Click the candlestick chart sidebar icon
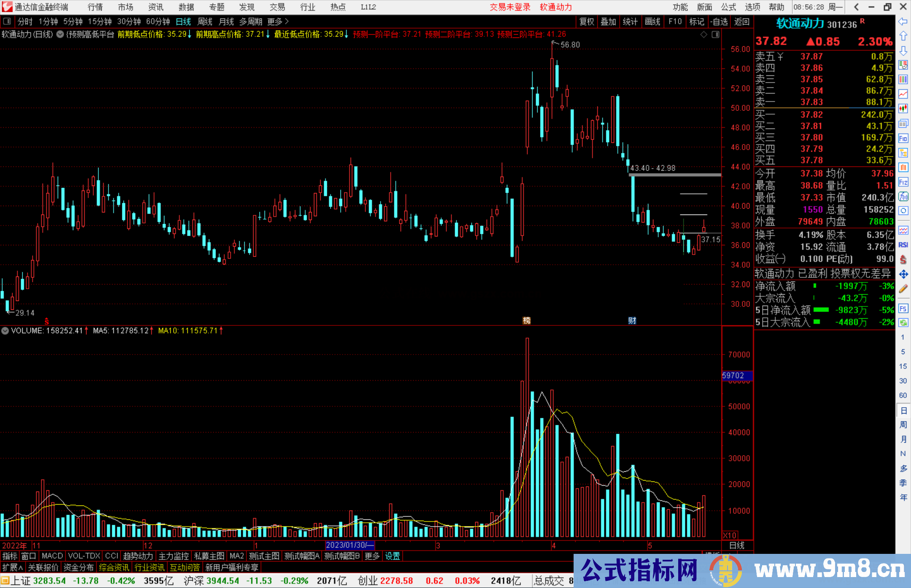 click(x=903, y=109)
